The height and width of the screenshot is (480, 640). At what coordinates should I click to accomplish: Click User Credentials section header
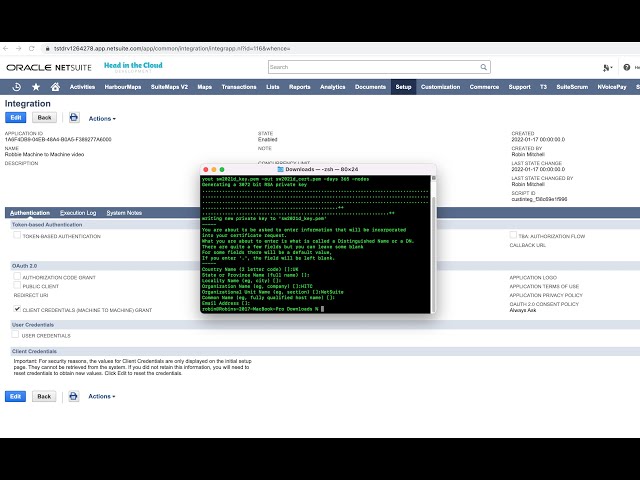pos(33,325)
